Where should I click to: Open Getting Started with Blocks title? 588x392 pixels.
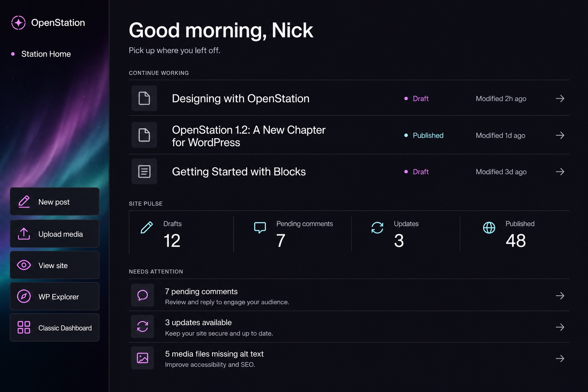[239, 171]
